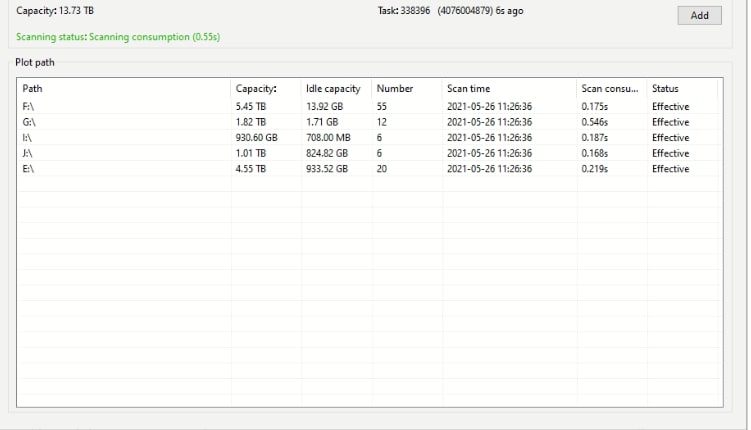Click the 4.55 TB capacity cell
Screen dimensions: 751x430
click(250, 169)
